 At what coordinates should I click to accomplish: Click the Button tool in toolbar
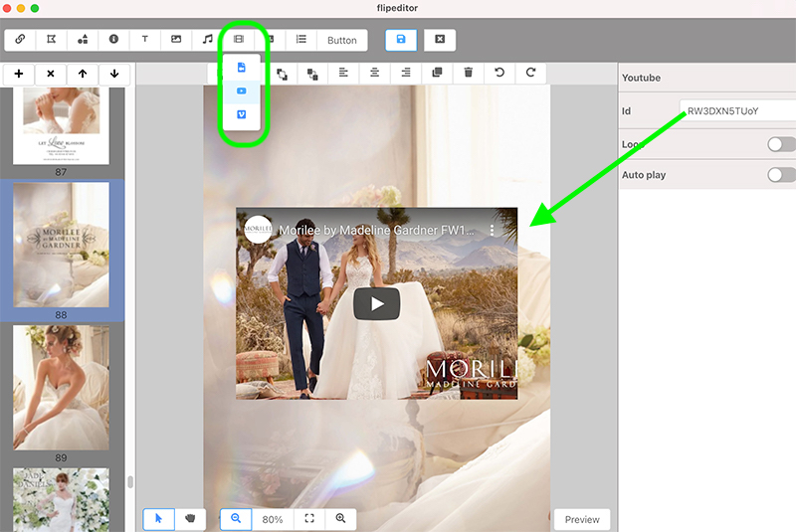(x=341, y=40)
